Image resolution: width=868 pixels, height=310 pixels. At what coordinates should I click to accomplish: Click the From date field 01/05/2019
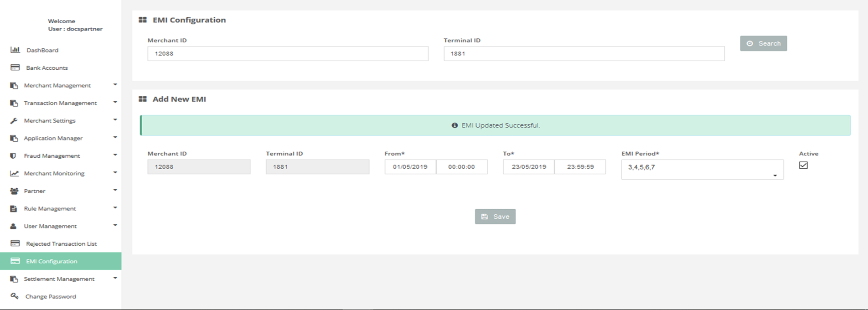[410, 167]
